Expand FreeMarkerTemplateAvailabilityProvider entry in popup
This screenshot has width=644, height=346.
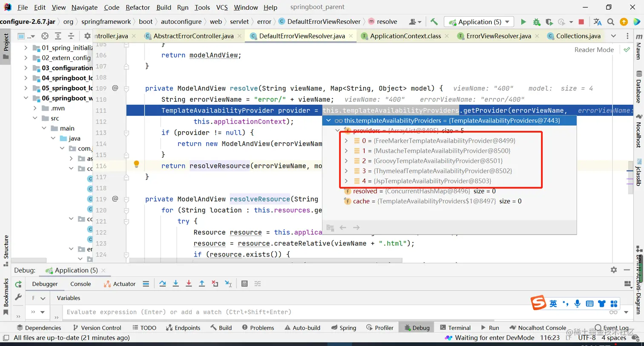coord(346,141)
